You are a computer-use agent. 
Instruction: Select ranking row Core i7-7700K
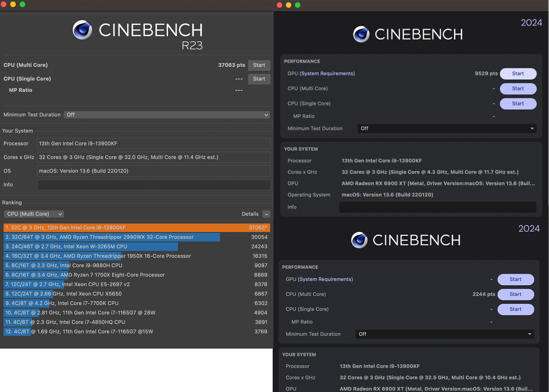coord(137,303)
